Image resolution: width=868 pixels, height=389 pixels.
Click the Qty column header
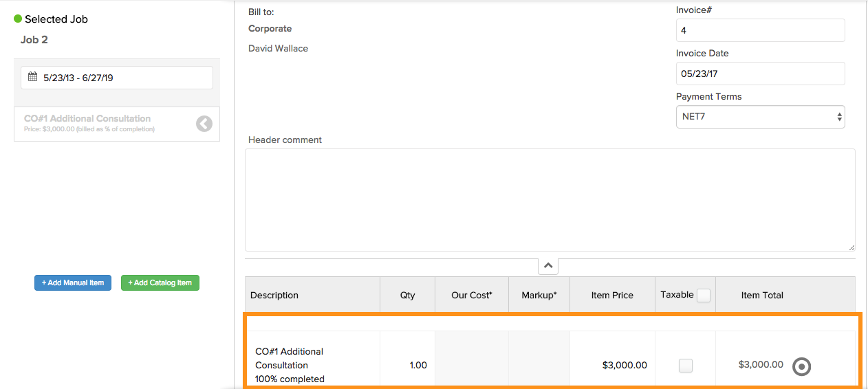408,295
